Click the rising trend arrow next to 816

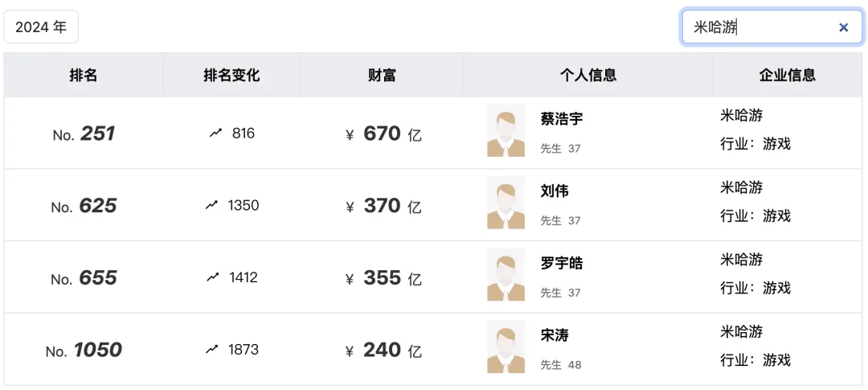point(216,133)
